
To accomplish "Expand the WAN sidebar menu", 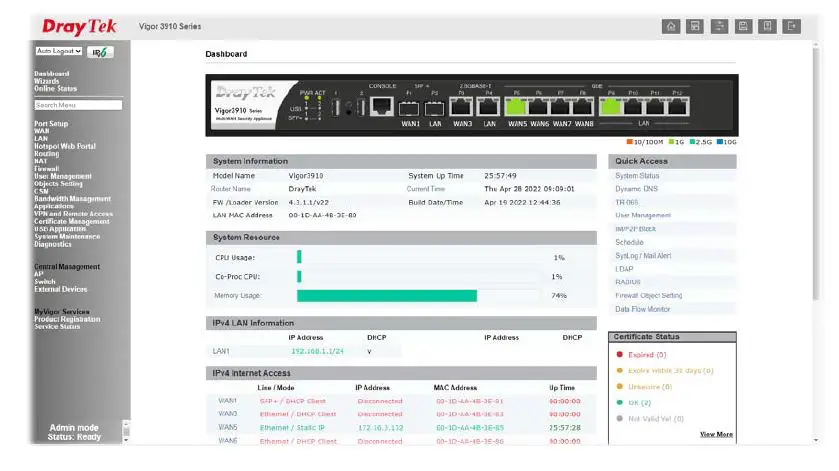I will 41,131.
